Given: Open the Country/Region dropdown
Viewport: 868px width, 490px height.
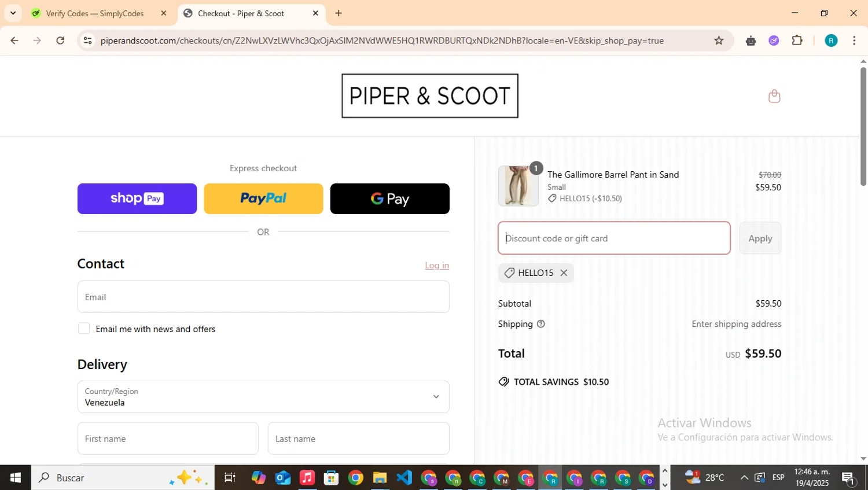Looking at the screenshot, I should click(263, 397).
